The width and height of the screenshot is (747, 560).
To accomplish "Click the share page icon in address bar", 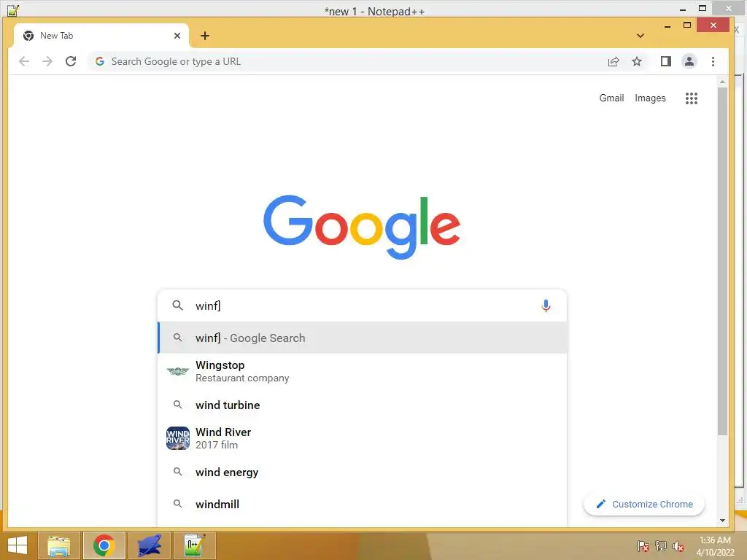I will tap(613, 61).
